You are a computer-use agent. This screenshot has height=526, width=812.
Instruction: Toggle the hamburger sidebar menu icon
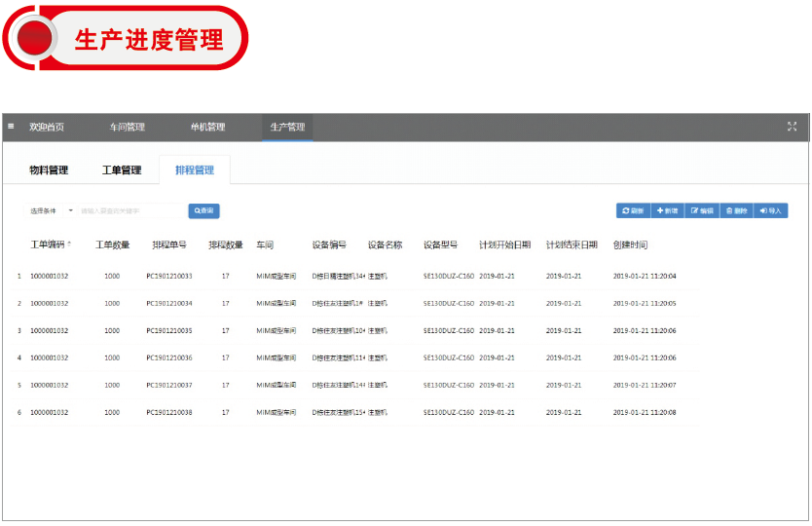[x=11, y=126]
